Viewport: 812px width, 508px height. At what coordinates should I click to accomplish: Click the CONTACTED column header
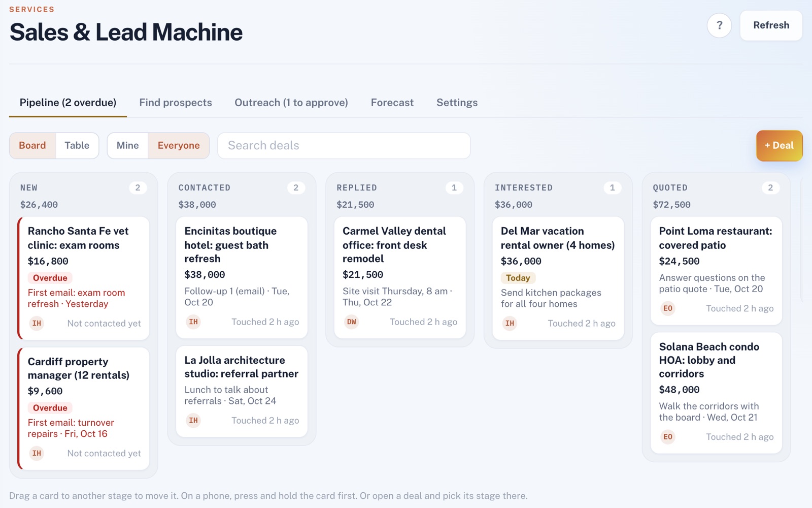tap(205, 187)
